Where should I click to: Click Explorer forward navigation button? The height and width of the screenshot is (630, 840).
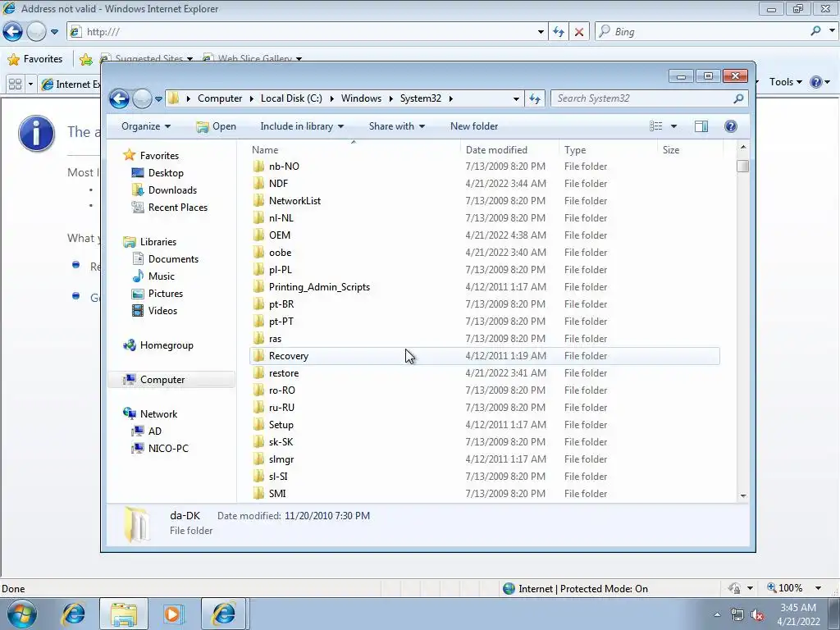click(142, 98)
